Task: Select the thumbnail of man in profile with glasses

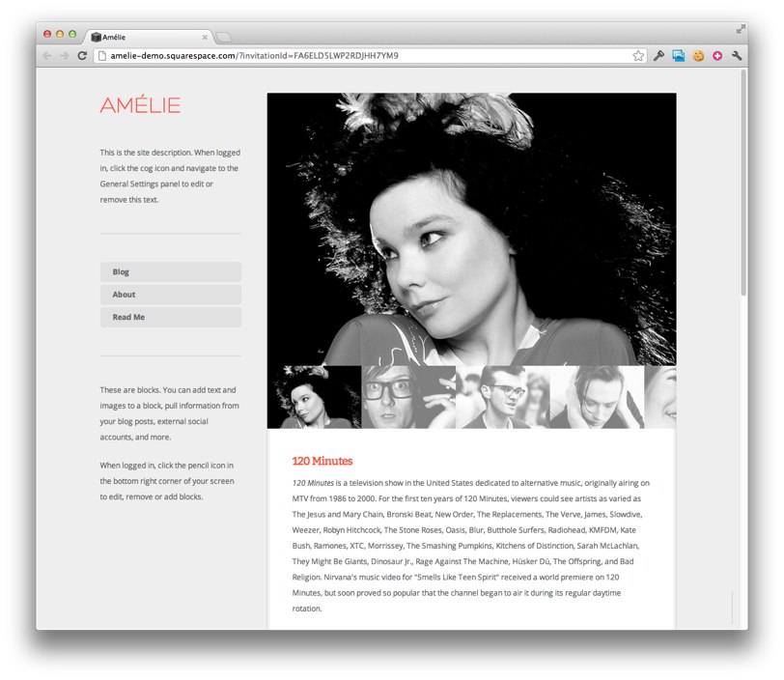Action: [503, 397]
